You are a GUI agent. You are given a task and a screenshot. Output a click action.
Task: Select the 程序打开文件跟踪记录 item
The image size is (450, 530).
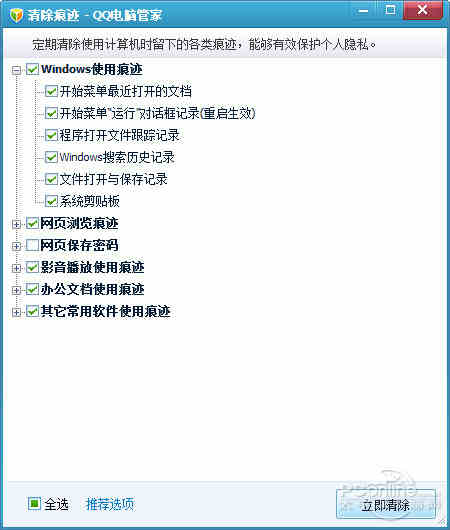[x=119, y=135]
